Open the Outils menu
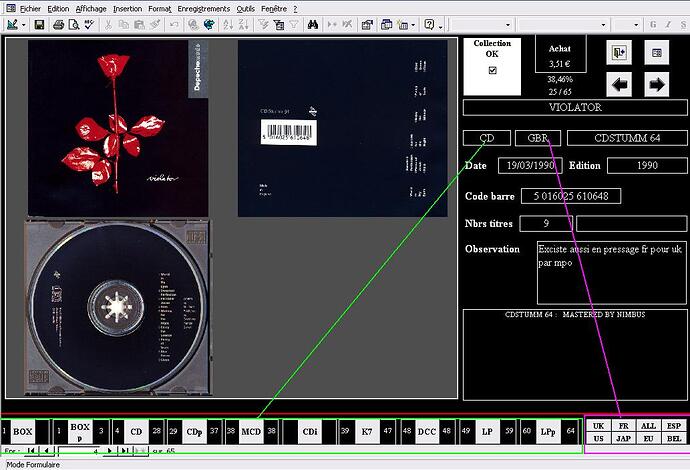This screenshot has width=690, height=470. 245,9
